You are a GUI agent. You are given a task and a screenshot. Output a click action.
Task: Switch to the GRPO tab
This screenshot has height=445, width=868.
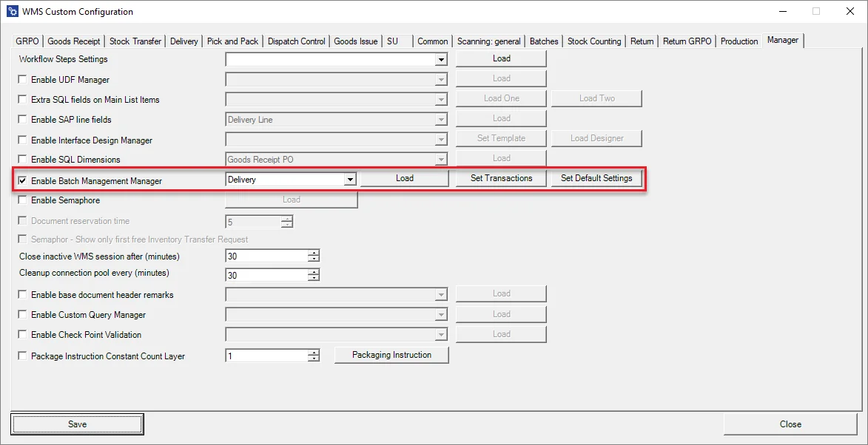click(x=29, y=41)
